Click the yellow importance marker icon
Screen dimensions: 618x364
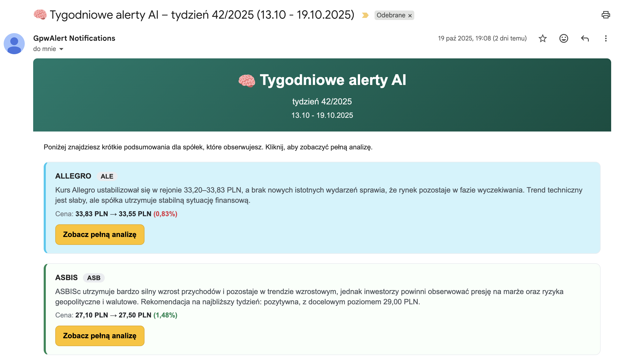point(365,15)
